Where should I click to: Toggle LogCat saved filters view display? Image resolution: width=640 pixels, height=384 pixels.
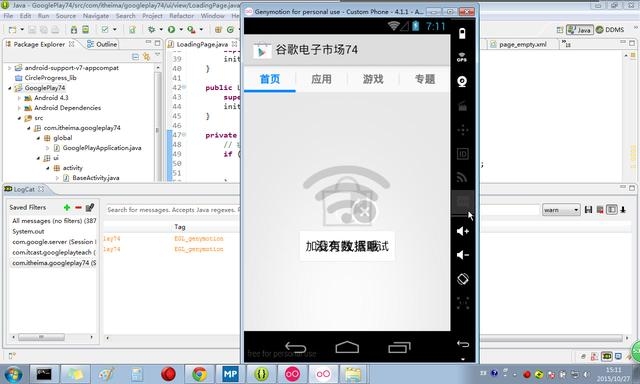[x=611, y=210]
